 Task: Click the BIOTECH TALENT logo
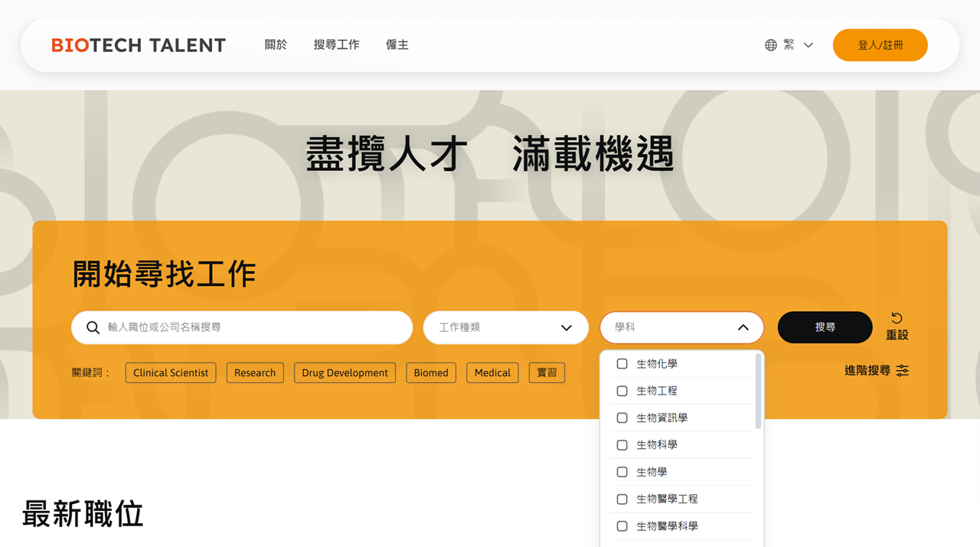click(x=139, y=45)
